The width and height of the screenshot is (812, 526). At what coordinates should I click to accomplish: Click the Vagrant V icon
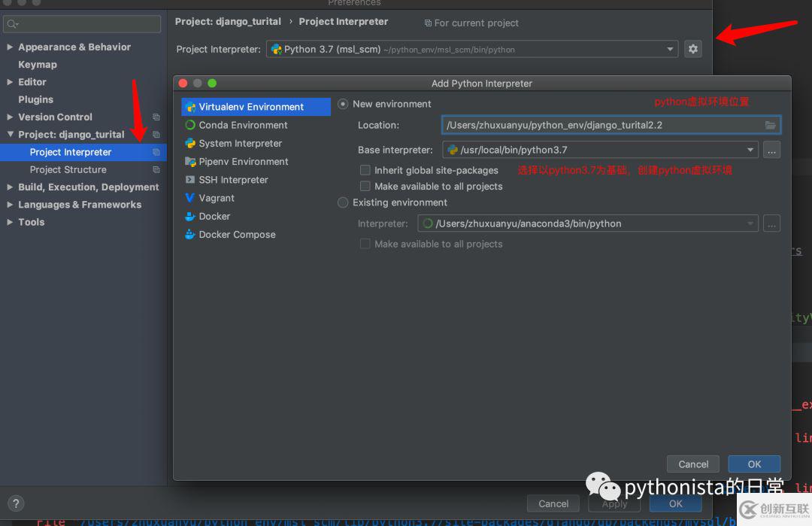point(190,198)
